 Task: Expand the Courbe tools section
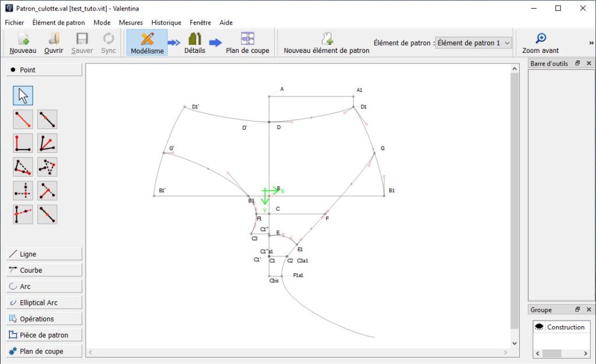pos(44,270)
